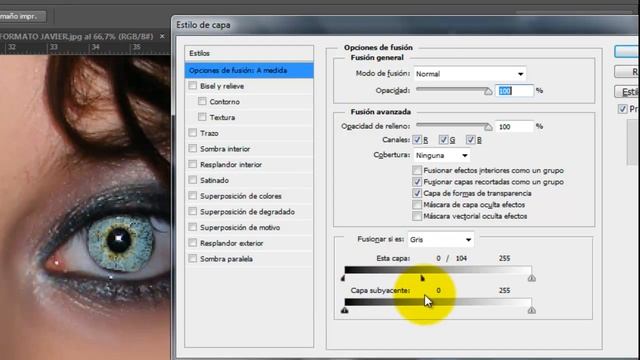Close the FORMATO JAVIER.jpg document tab
This screenshot has height=360, width=640.
(162, 36)
